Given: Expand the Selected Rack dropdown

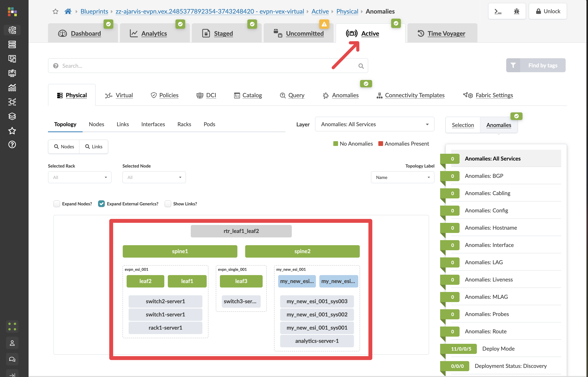Looking at the screenshot, I should click(x=80, y=177).
